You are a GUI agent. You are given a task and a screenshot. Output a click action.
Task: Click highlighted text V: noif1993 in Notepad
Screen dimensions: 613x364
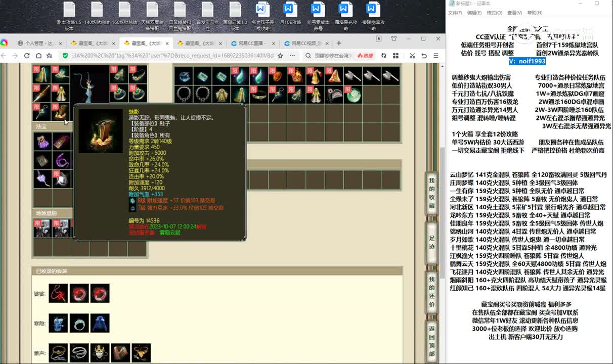coord(527,61)
